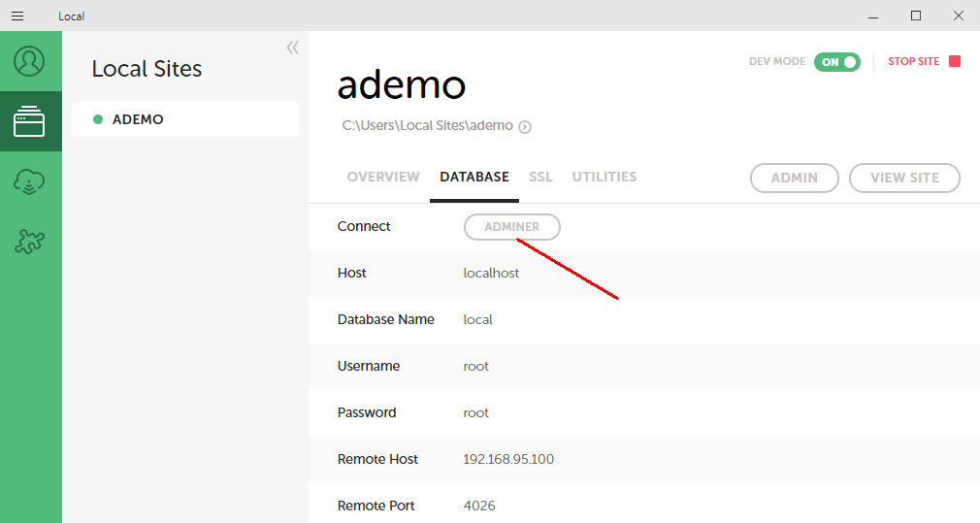Viewport: 980px width, 523px height.
Task: Click the Password value root
Action: (475, 413)
